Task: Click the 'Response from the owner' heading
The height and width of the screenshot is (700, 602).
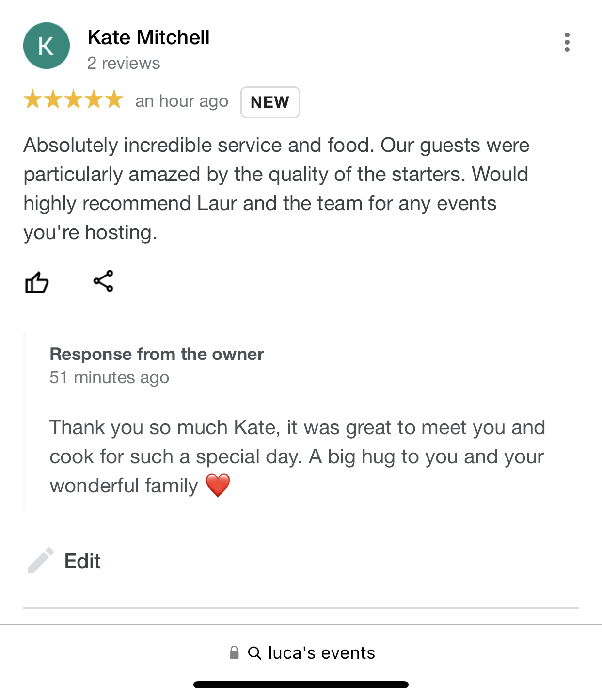Action: 157,354
